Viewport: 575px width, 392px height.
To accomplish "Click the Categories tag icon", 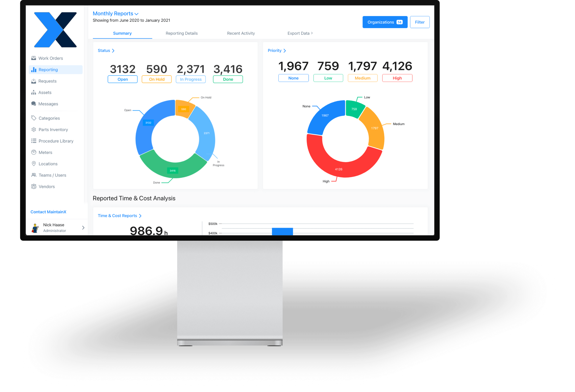I will tap(34, 118).
